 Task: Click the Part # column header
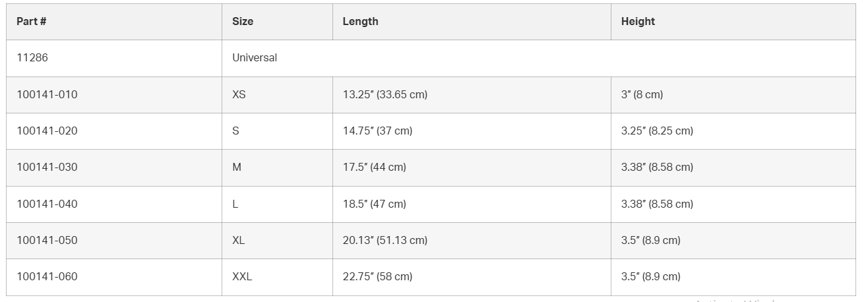(x=32, y=21)
